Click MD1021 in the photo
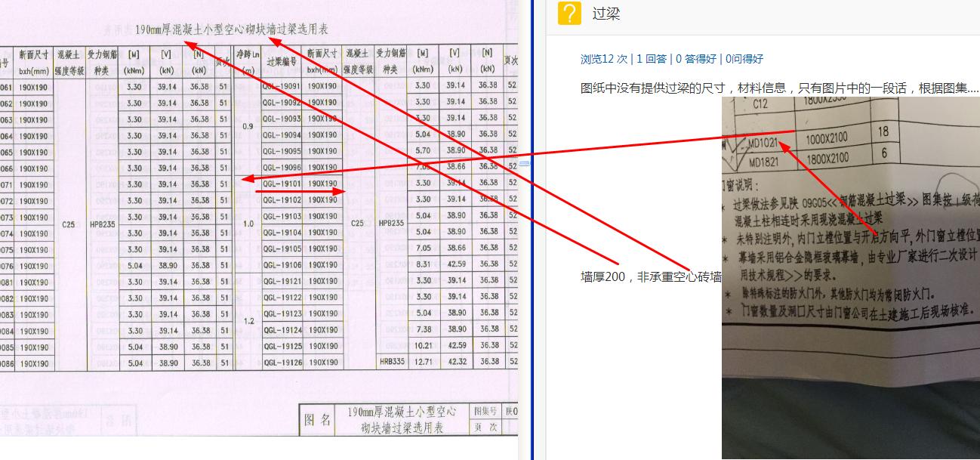Viewport: 980px width, 460px height. tap(763, 143)
